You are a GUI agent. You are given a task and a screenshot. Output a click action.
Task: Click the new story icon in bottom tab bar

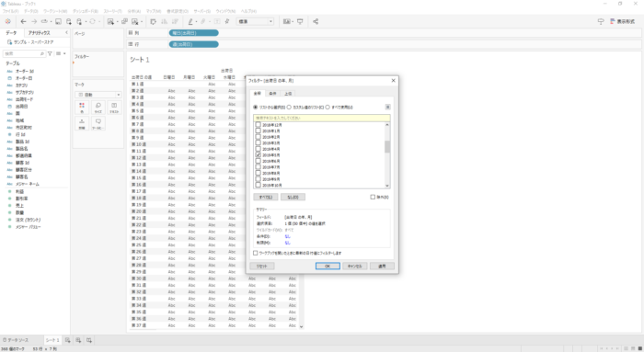[x=89, y=340]
